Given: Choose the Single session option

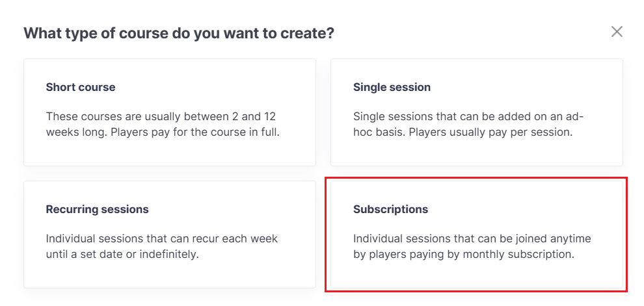Looking at the screenshot, I should (x=476, y=112).
